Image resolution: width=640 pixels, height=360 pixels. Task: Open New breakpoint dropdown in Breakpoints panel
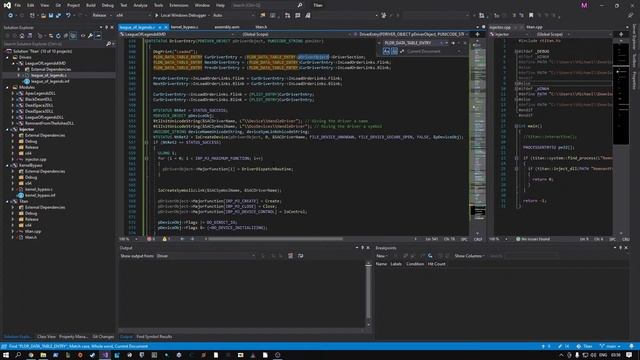(381, 256)
